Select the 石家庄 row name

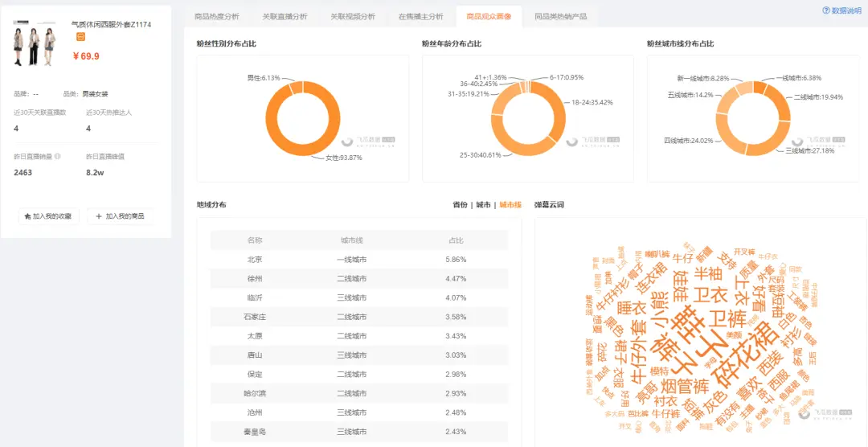tap(255, 317)
